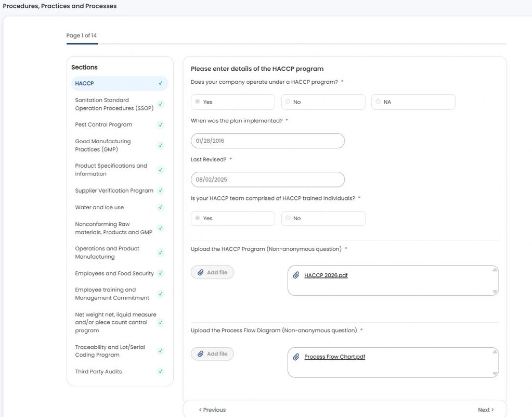Click the checkmark next to Pest Control Program
The height and width of the screenshot is (417, 532).
pyautogui.click(x=160, y=124)
